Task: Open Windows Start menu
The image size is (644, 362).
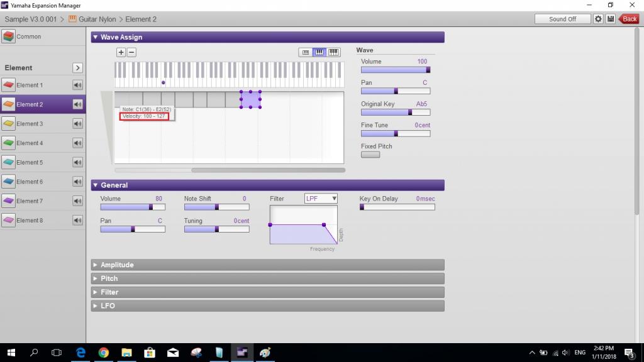Action: [11, 352]
